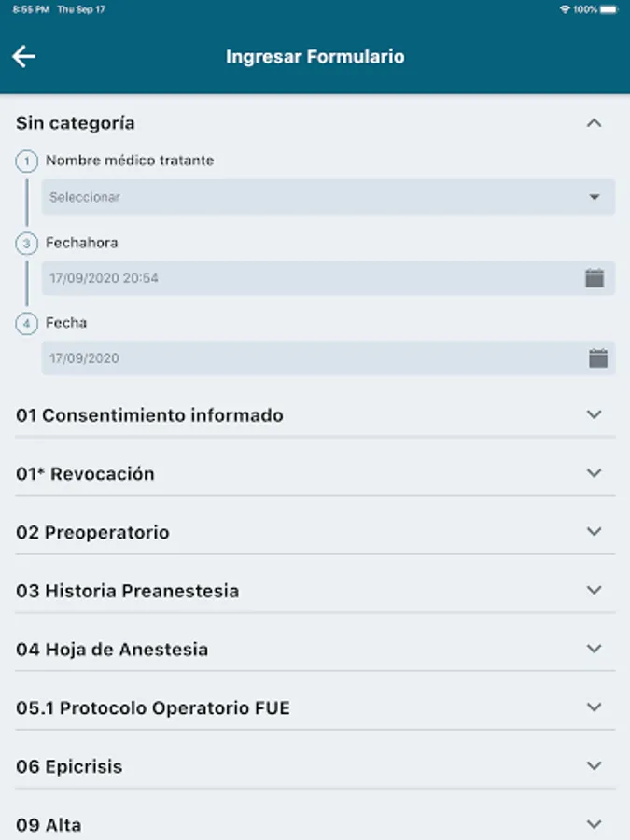Click the Fechahora date-time field
Screen dimensions: 630x840
(308, 278)
